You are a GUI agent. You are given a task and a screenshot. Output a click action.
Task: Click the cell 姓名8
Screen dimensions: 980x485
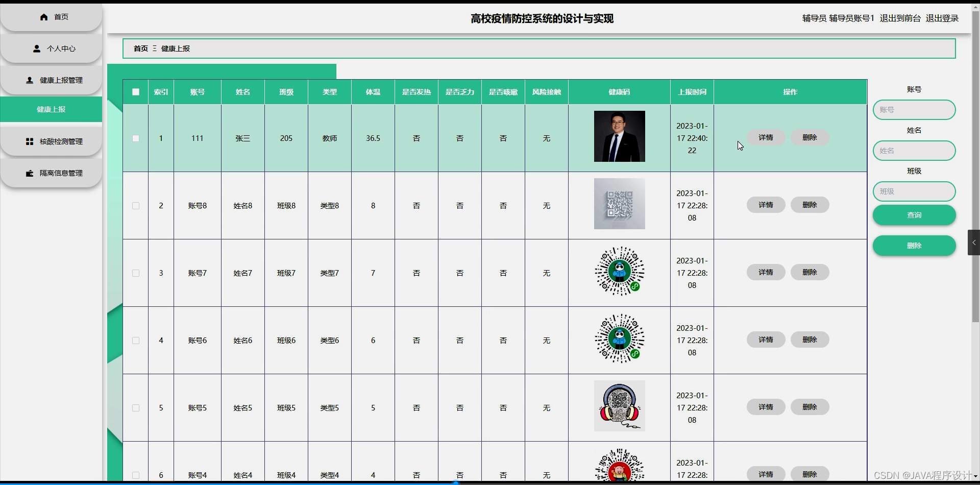click(x=243, y=206)
